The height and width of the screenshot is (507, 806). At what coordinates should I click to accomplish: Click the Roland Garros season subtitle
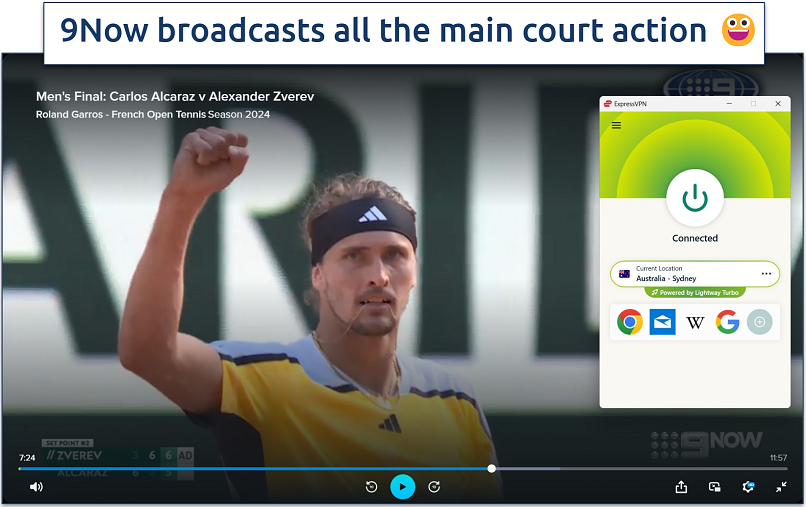(153, 115)
